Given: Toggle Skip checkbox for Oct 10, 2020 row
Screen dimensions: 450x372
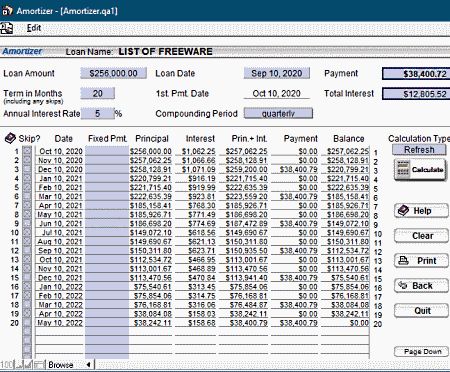Looking at the screenshot, I should (x=27, y=151).
